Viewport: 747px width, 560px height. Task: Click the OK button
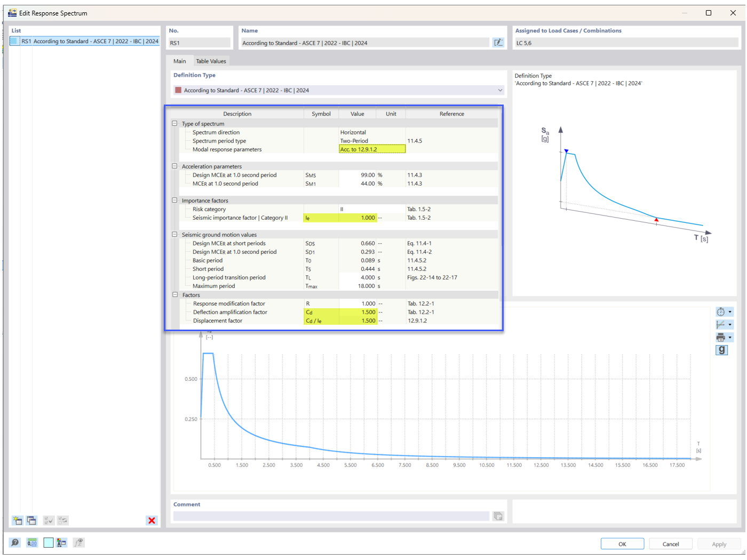point(622,543)
